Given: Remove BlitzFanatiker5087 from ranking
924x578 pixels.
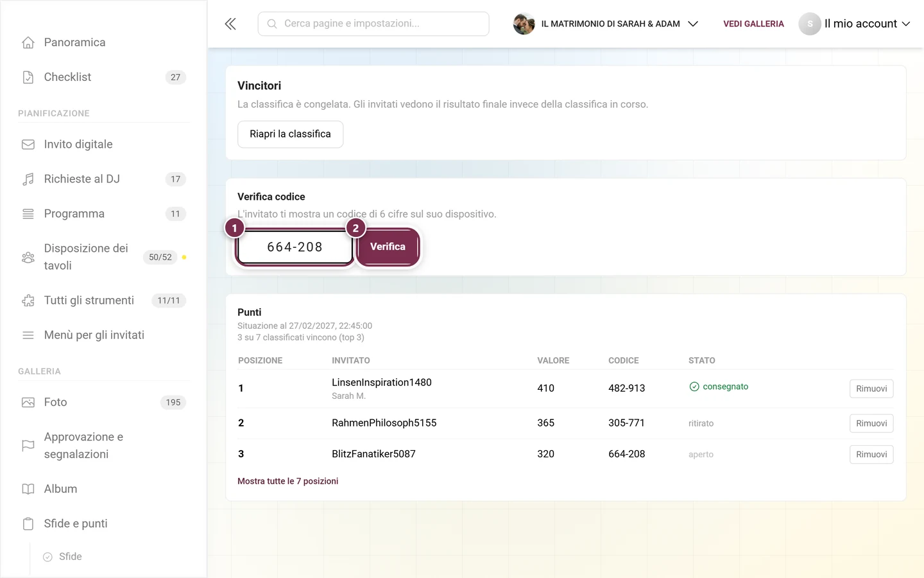Looking at the screenshot, I should 871,454.
